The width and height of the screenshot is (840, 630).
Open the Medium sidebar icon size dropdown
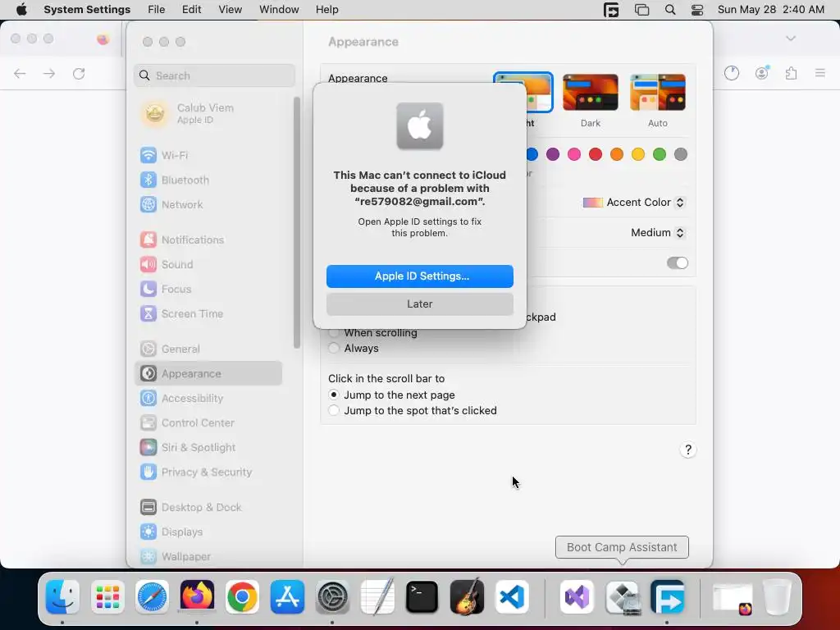point(658,232)
